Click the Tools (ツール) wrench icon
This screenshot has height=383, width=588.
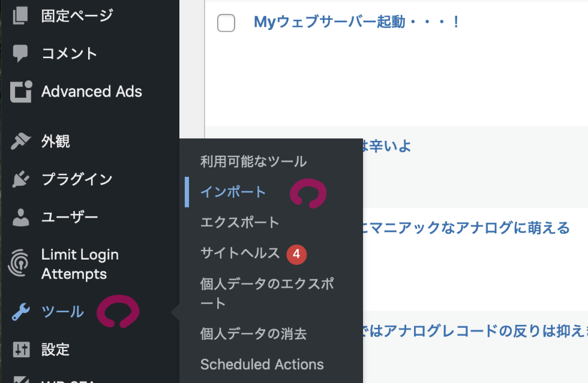[20, 312]
